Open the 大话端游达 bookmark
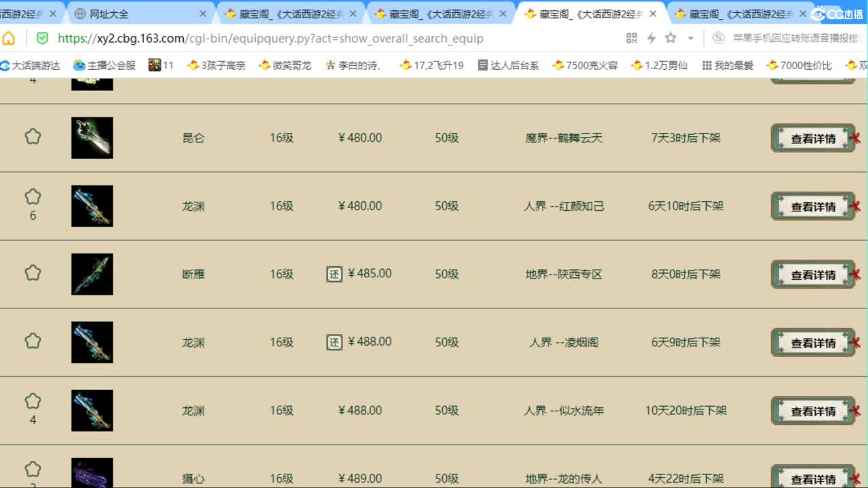 click(31, 65)
